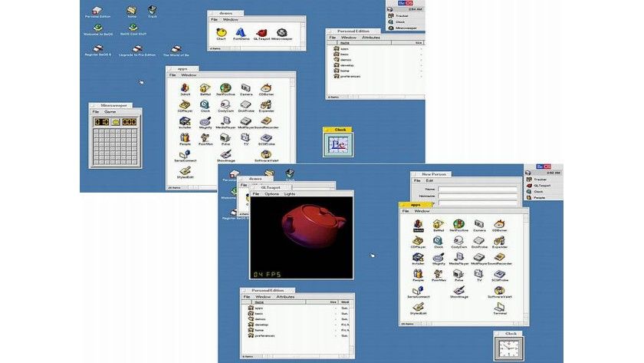The width and height of the screenshot is (644, 363).
Task: Open the GLTeapot icon in demos window
Action: 261,34
